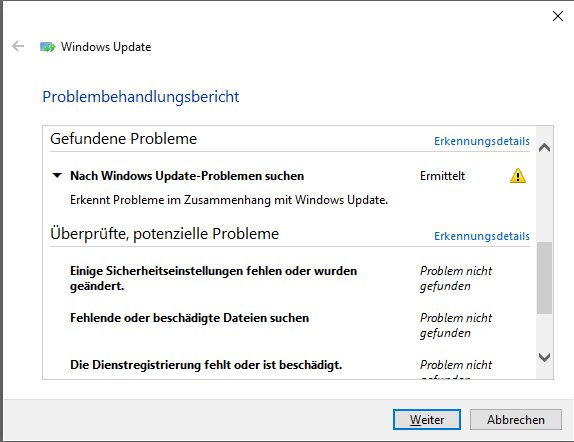Click the yellow warning triangle icon
The image size is (574, 442).
(x=518, y=176)
